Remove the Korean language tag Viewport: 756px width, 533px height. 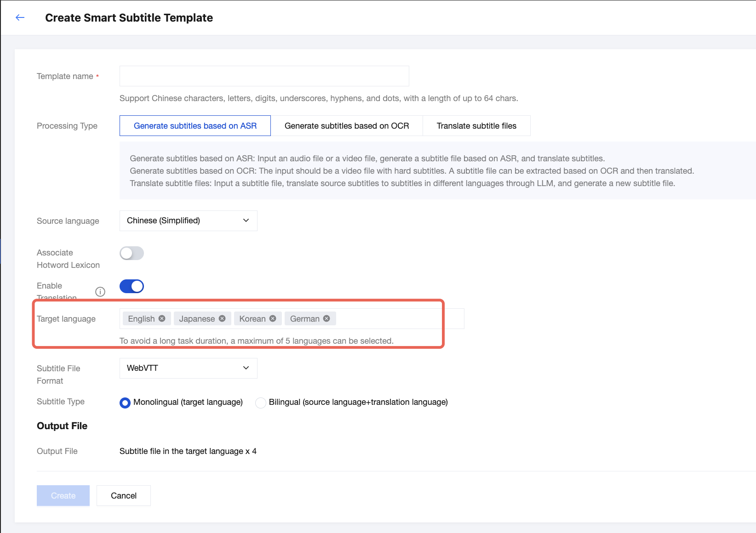(273, 318)
